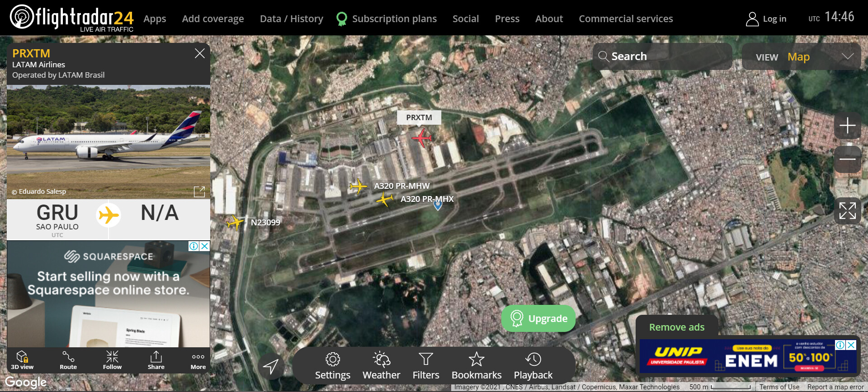Click Report a map error link
The height and width of the screenshot is (392, 868).
(835, 387)
